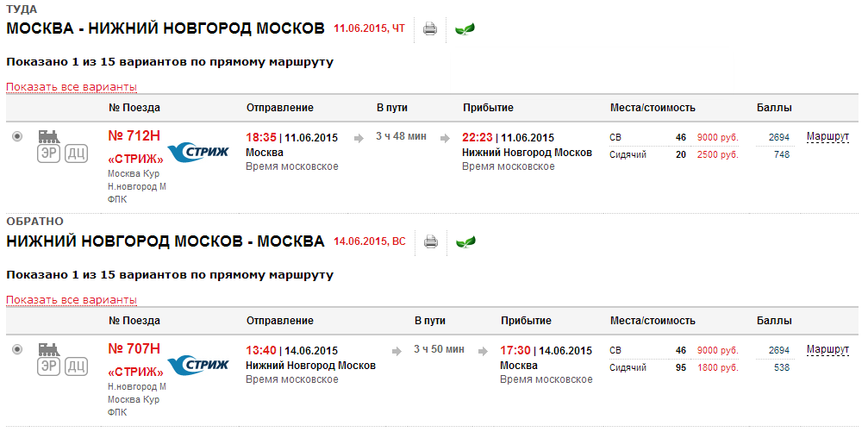Click ДЦ badge on train 712Н
Image resolution: width=868 pixels, height=432 pixels.
[77, 153]
